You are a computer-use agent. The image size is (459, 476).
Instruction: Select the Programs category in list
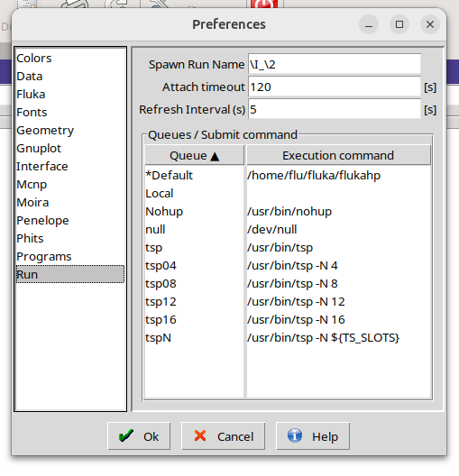coord(43,257)
